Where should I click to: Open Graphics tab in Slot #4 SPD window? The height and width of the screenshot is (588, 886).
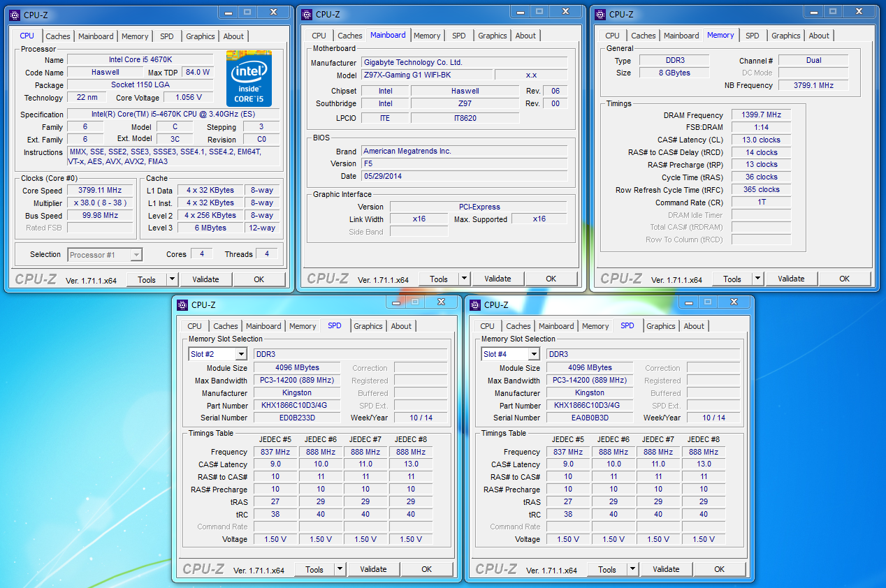click(x=661, y=326)
